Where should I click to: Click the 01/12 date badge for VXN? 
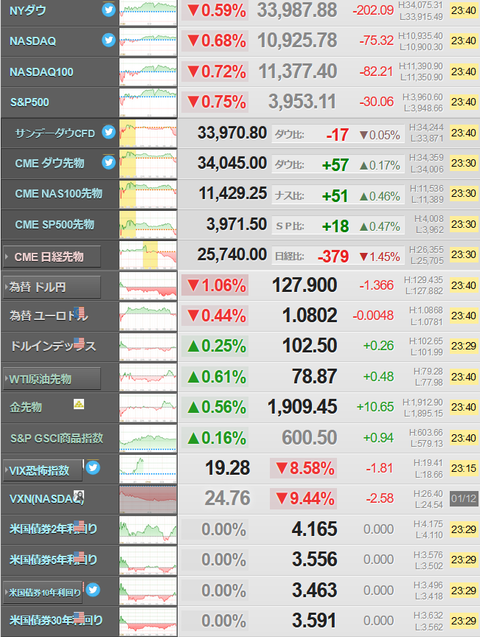point(464,498)
